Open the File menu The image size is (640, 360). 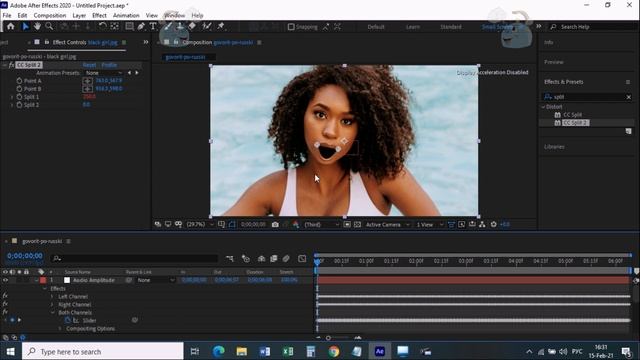pos(7,16)
